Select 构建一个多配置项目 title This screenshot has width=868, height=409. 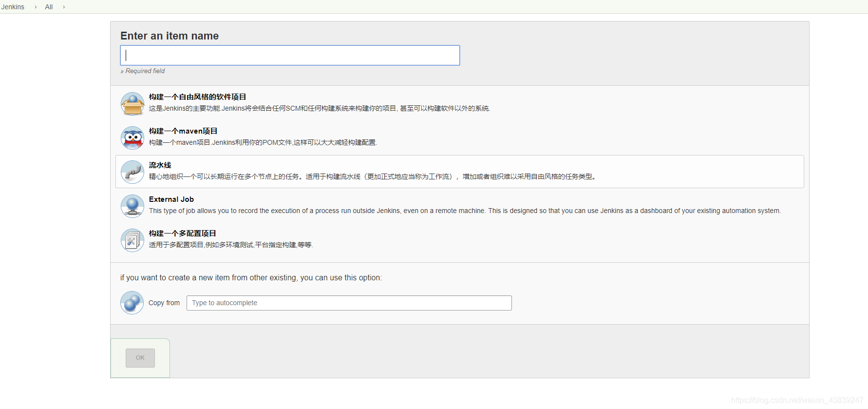coord(183,234)
